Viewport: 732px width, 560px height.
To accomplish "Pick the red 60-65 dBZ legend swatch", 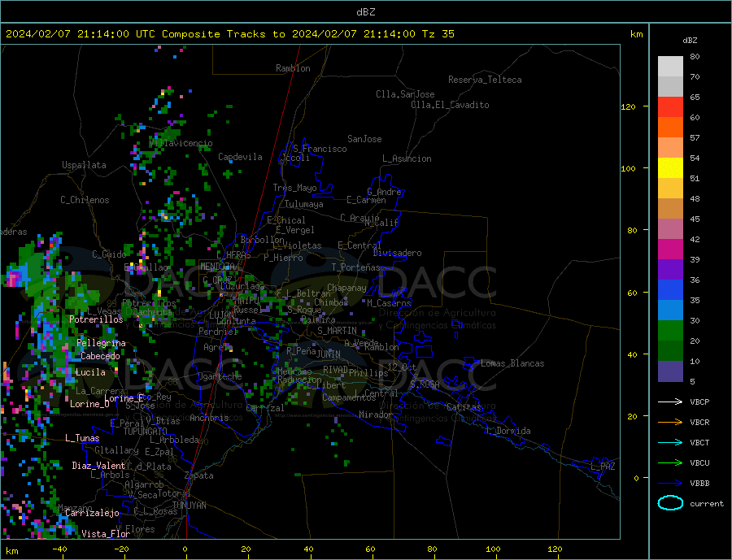I will tap(670, 106).
